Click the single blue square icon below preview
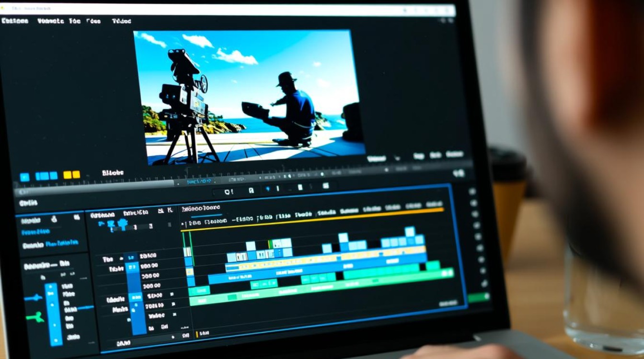This screenshot has height=359, width=644. coord(24,177)
